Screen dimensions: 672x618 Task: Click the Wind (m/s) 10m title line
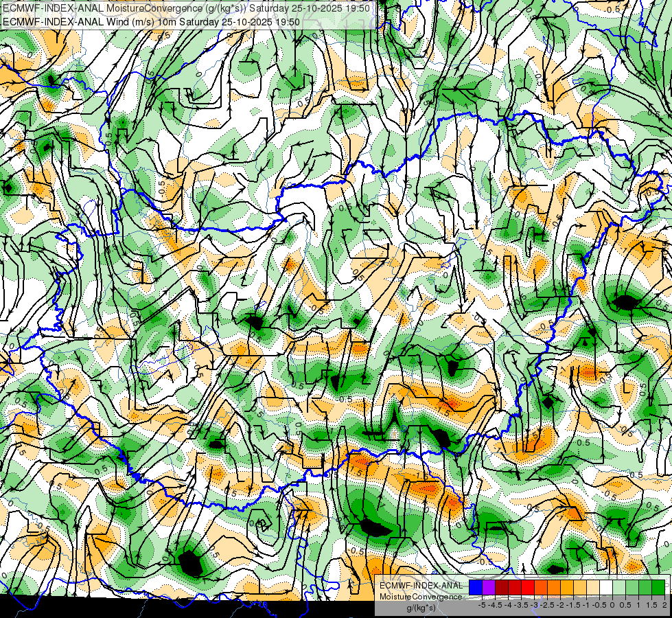coord(151,21)
